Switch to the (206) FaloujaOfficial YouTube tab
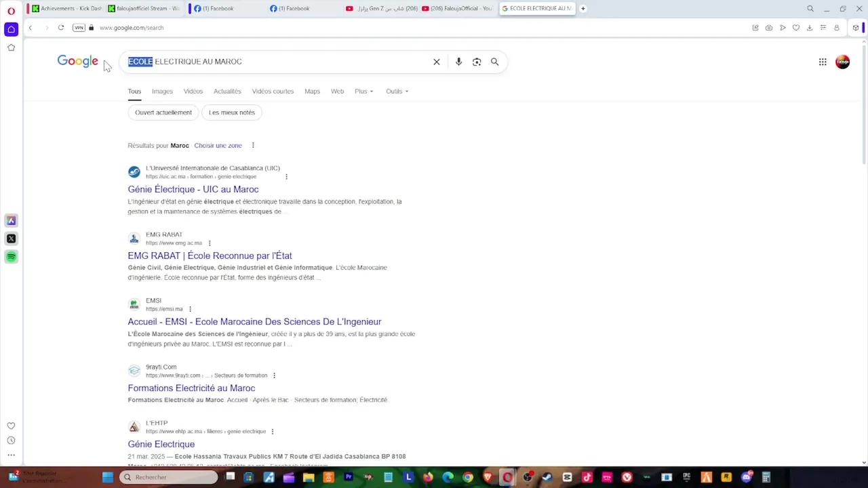 [x=456, y=8]
